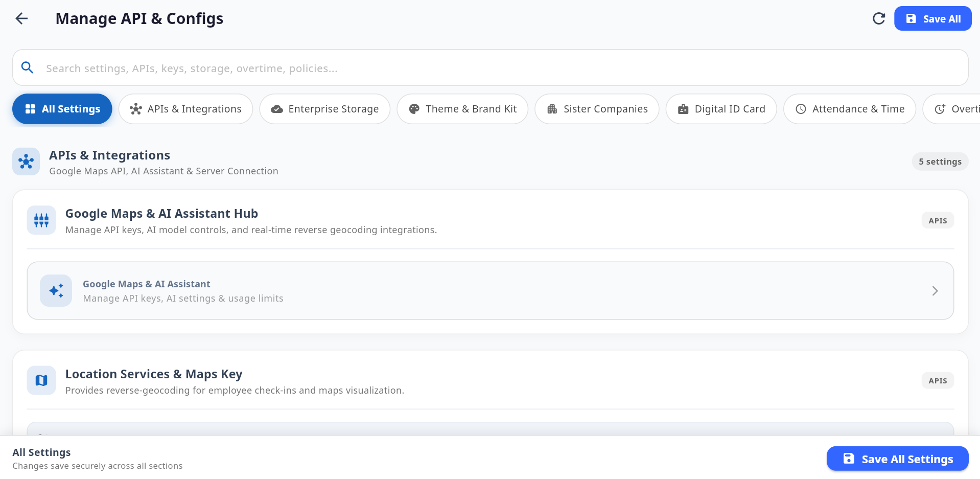Focus the search settings input field
Image resolution: width=980 pixels, height=479 pixels.
click(491, 68)
